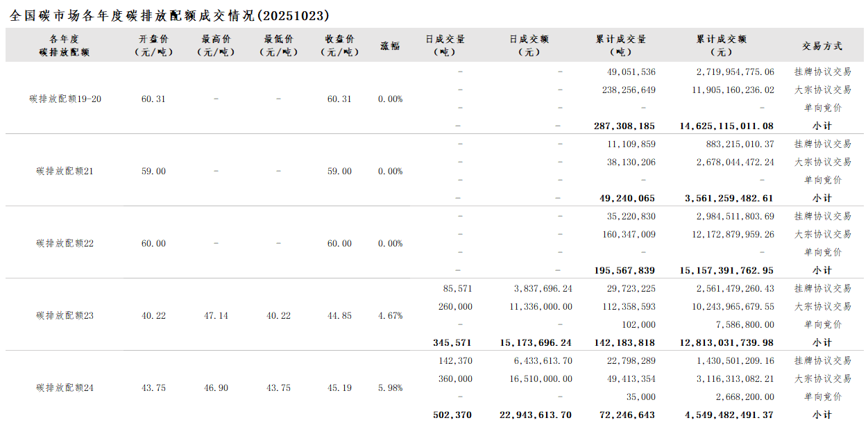Click the 涨幅 column header
The image size is (868, 425).
click(390, 46)
